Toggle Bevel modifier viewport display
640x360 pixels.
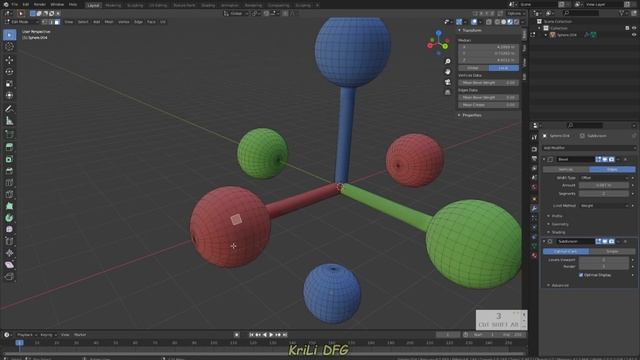pos(605,159)
